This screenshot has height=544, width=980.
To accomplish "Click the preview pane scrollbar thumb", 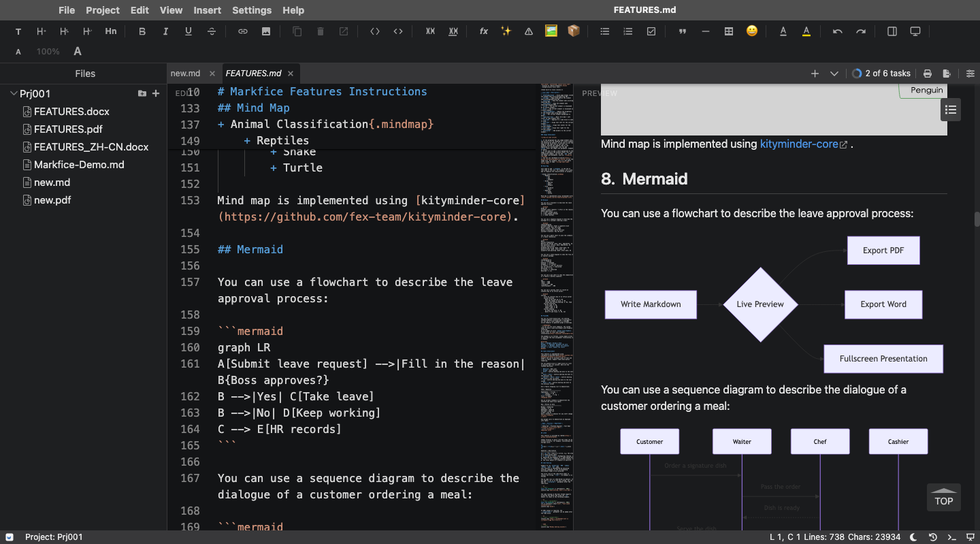I will pos(977,219).
